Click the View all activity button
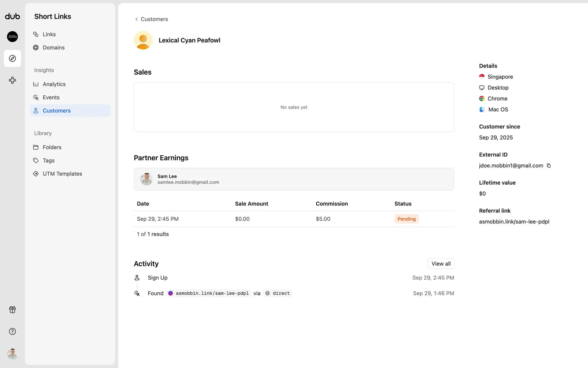Image resolution: width=588 pixels, height=368 pixels. coord(441,264)
